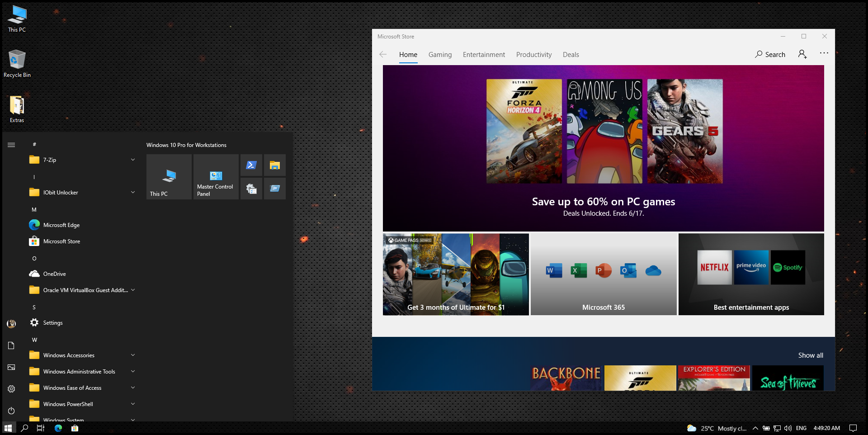Switch to the Deals tab

[571, 54]
